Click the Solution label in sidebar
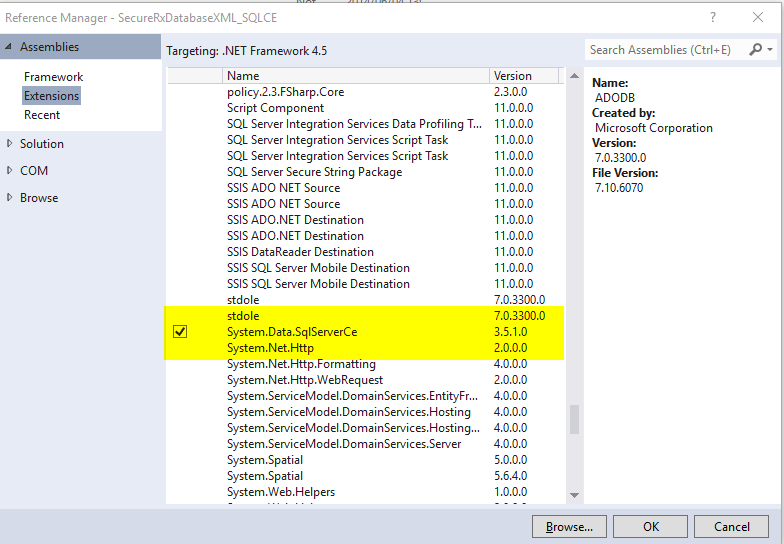This screenshot has height=544, width=784. click(42, 144)
